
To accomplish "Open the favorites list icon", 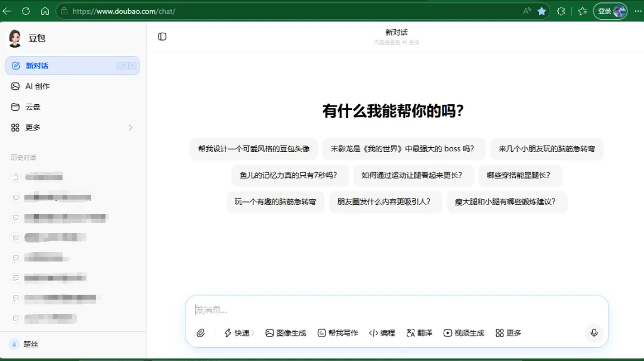I will (583, 11).
